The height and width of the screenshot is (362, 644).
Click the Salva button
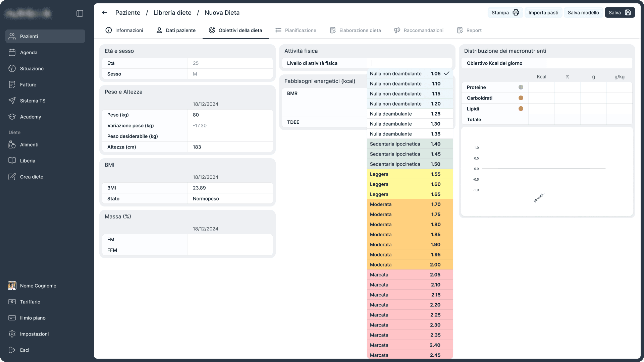620,12
